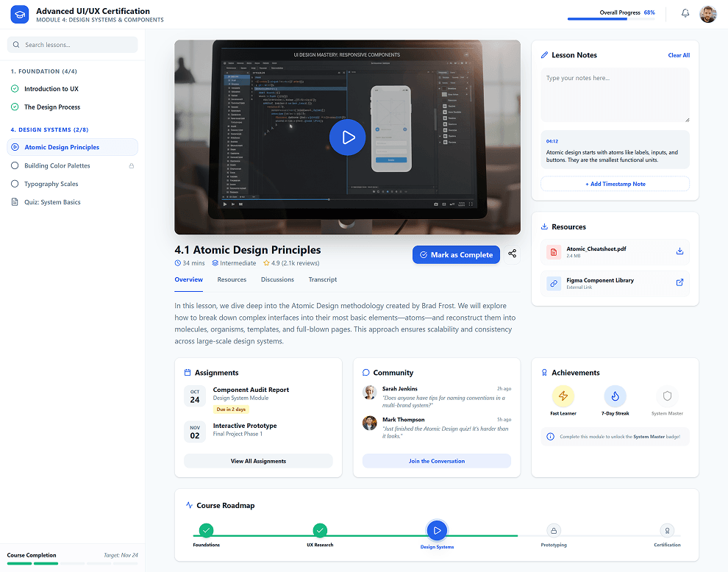Click the Design Systems roadmap play node
This screenshot has height=572, width=728.
click(x=437, y=530)
